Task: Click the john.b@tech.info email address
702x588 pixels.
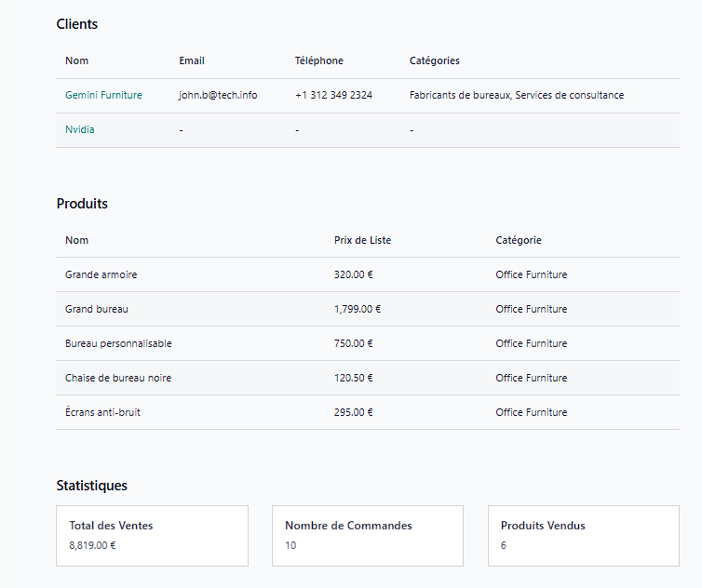Action: pyautogui.click(x=218, y=95)
